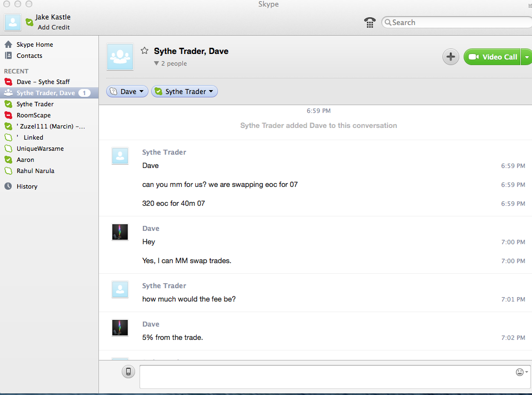Click the green status icon beside Aaron
Viewport: 532px width, 395px height.
pyautogui.click(x=8, y=160)
